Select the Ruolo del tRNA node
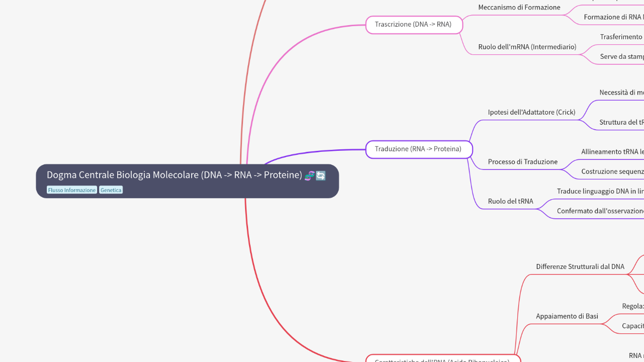This screenshot has height=362, width=644. tap(510, 202)
